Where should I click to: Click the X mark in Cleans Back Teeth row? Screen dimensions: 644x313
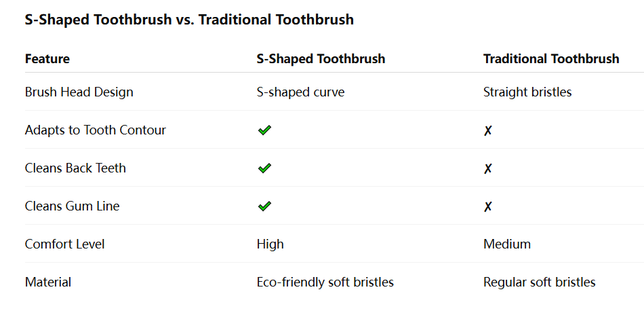[x=487, y=168]
